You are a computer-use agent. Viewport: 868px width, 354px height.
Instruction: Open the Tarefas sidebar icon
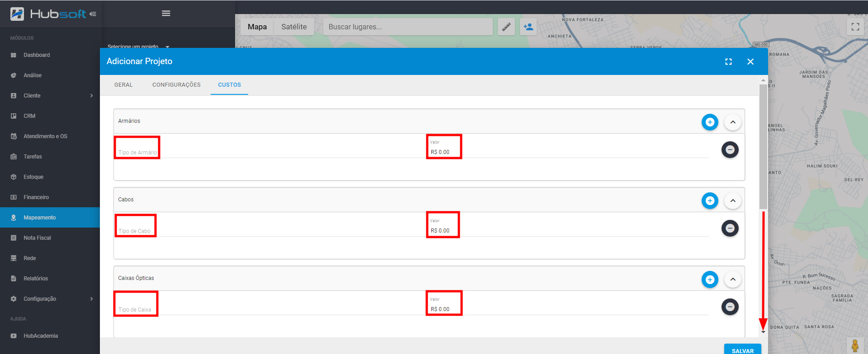(x=14, y=157)
